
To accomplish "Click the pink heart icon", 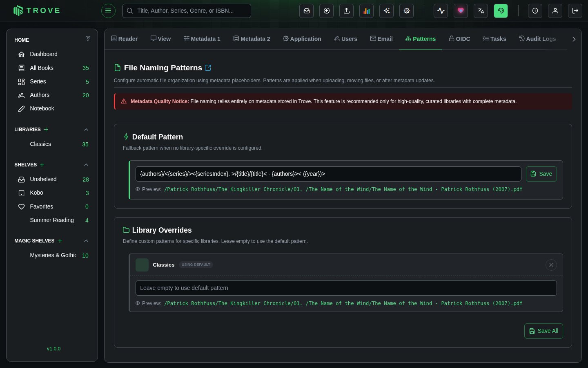I will pyautogui.click(x=461, y=11).
